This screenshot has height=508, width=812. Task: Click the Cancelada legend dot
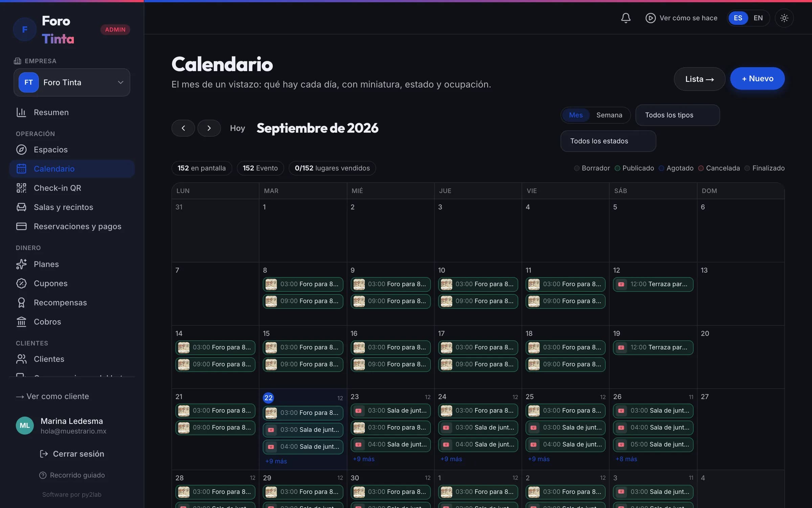[x=701, y=168]
